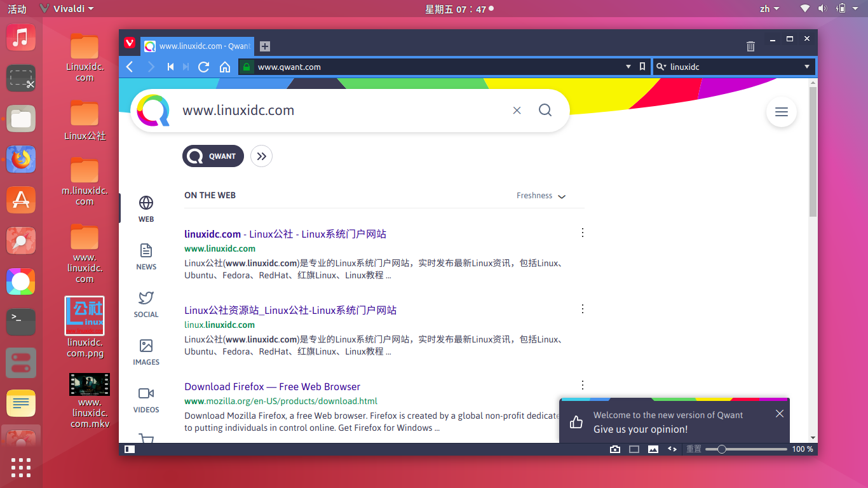Close the Qwant feedback notification
868x488 pixels.
(780, 414)
